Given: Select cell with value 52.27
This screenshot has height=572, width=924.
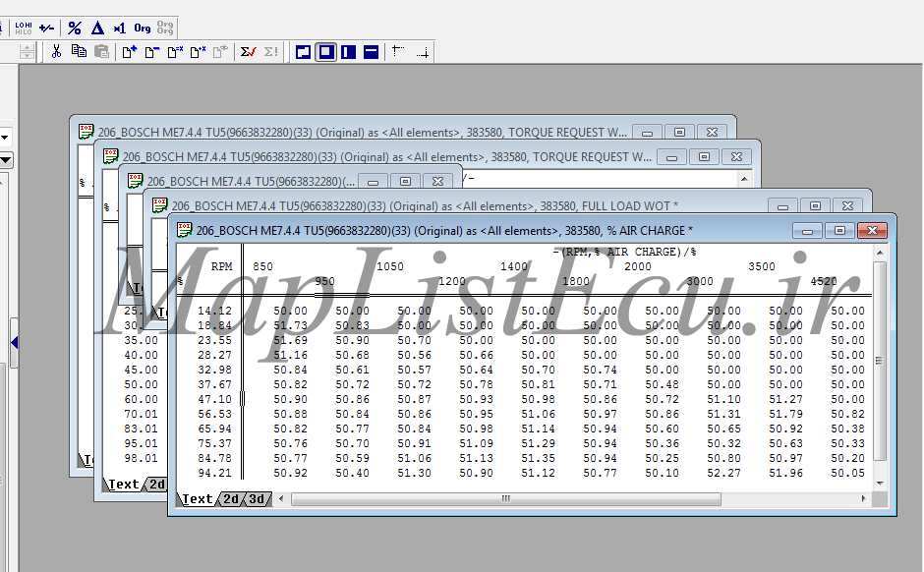Looking at the screenshot, I should pos(723,473).
